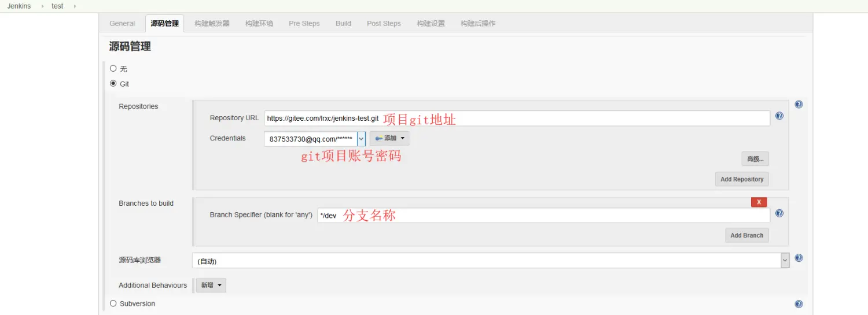Switch to the Post Steps tab
Viewport: 868px width, 315px height.
click(x=384, y=24)
